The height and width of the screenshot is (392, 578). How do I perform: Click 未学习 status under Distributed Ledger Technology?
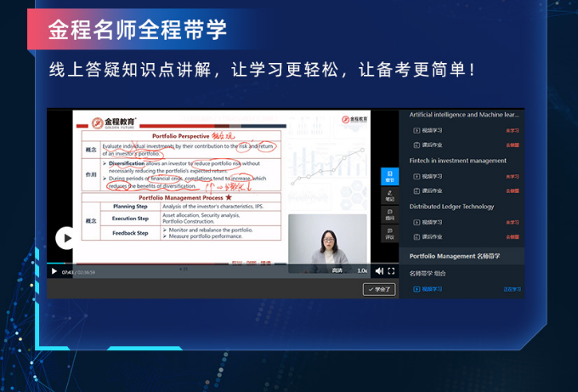[x=513, y=223]
